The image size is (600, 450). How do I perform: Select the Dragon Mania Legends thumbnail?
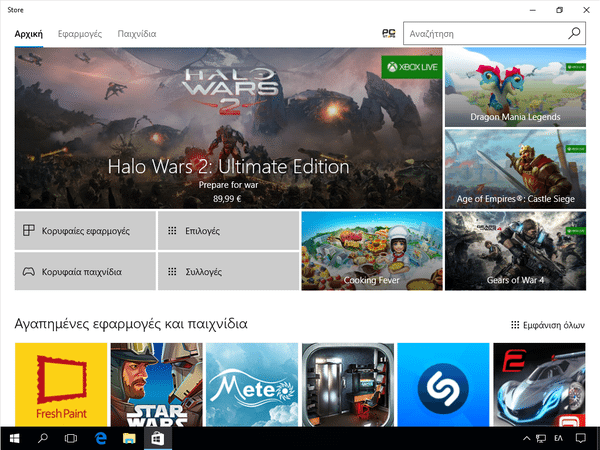pos(515,86)
